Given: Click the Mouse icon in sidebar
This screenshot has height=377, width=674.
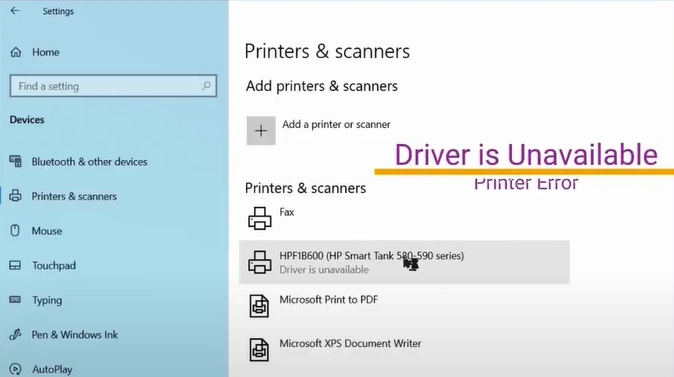Looking at the screenshot, I should tap(15, 231).
